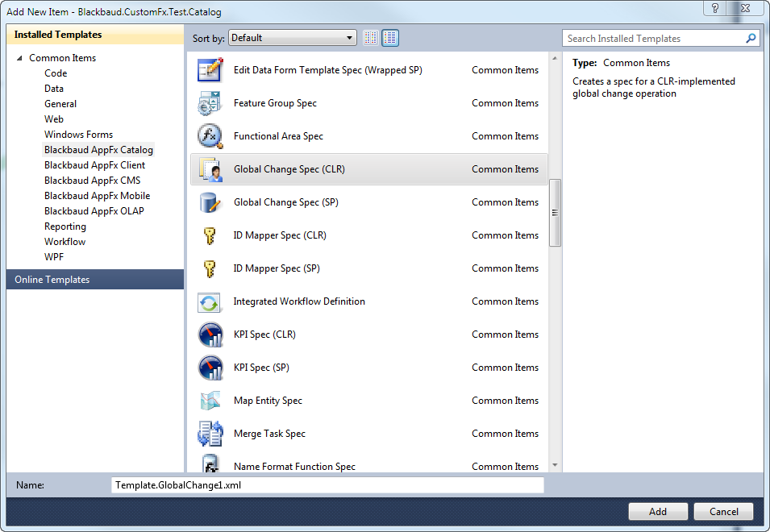Open the Online Templates section
The width and height of the screenshot is (770, 532).
tap(95, 279)
